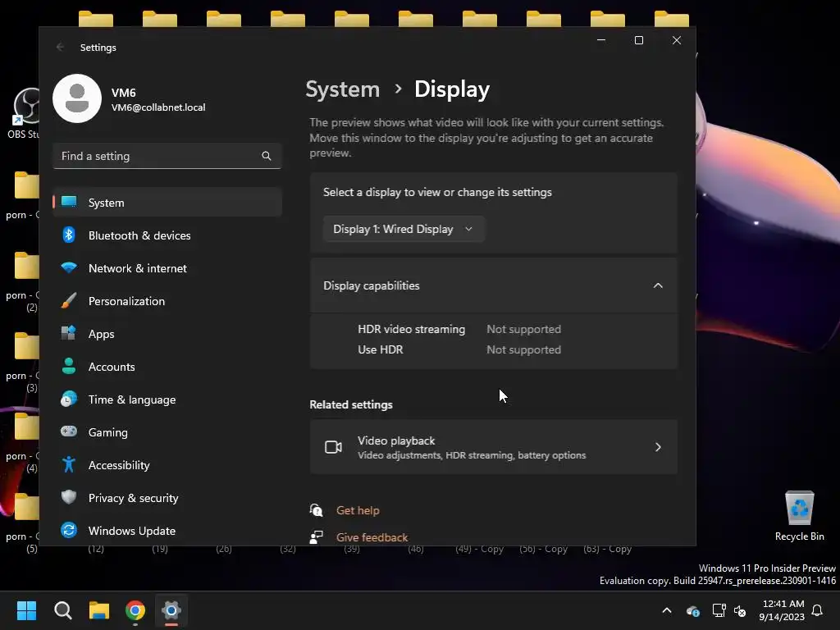Click the Get help headset icon
The height and width of the screenshot is (630, 840).
coord(316,510)
